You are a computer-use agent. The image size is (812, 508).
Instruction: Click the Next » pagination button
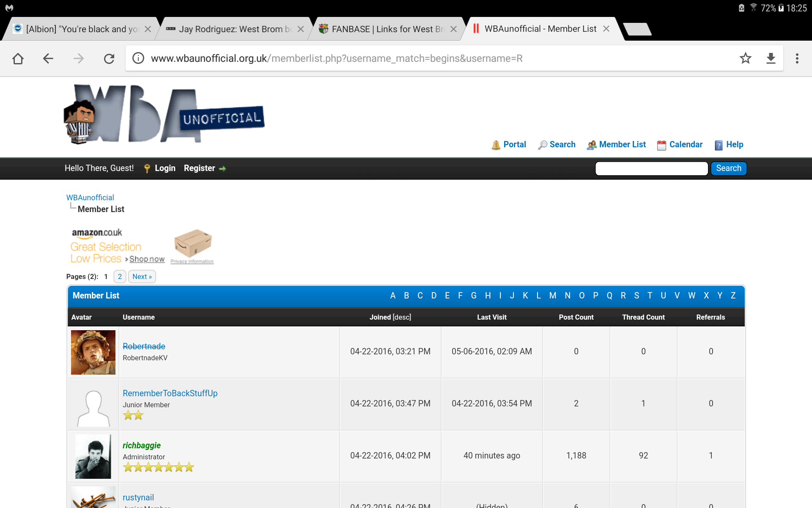click(142, 276)
